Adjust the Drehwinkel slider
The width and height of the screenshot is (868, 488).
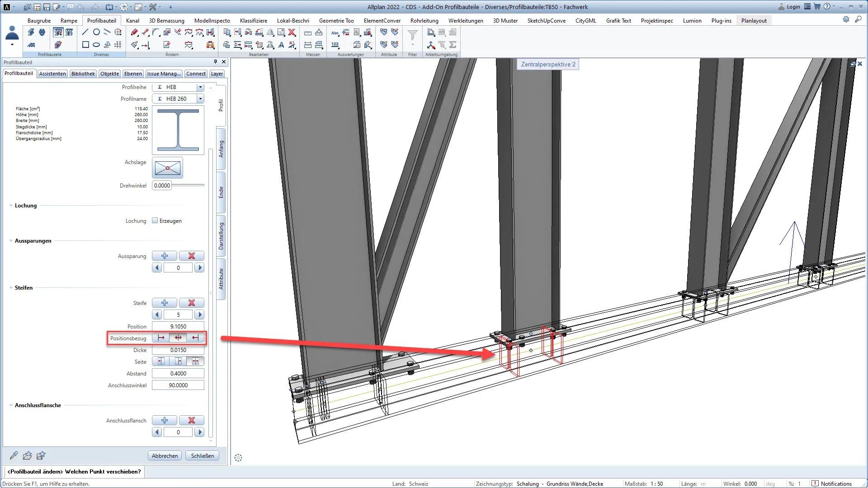tap(188, 185)
